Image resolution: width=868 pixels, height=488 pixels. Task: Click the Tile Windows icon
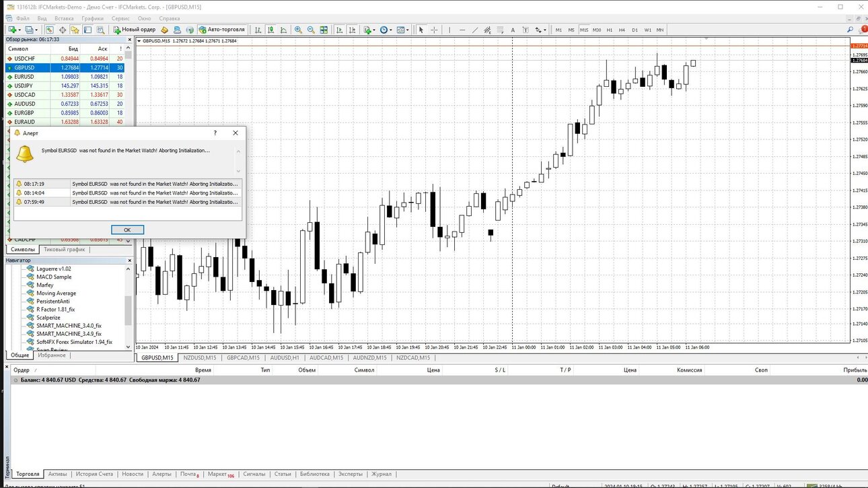click(324, 30)
